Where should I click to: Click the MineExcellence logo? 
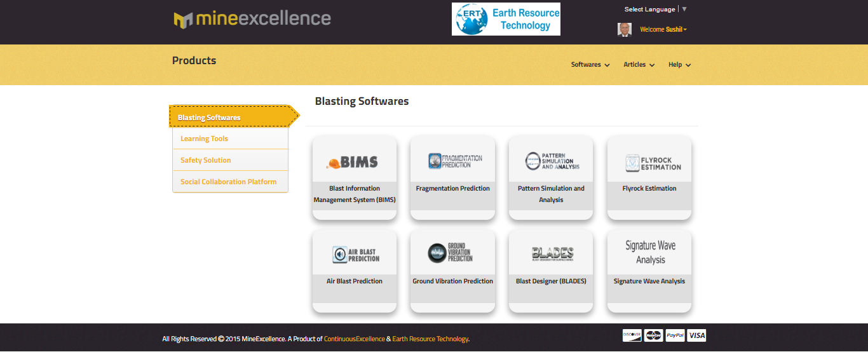point(252,19)
